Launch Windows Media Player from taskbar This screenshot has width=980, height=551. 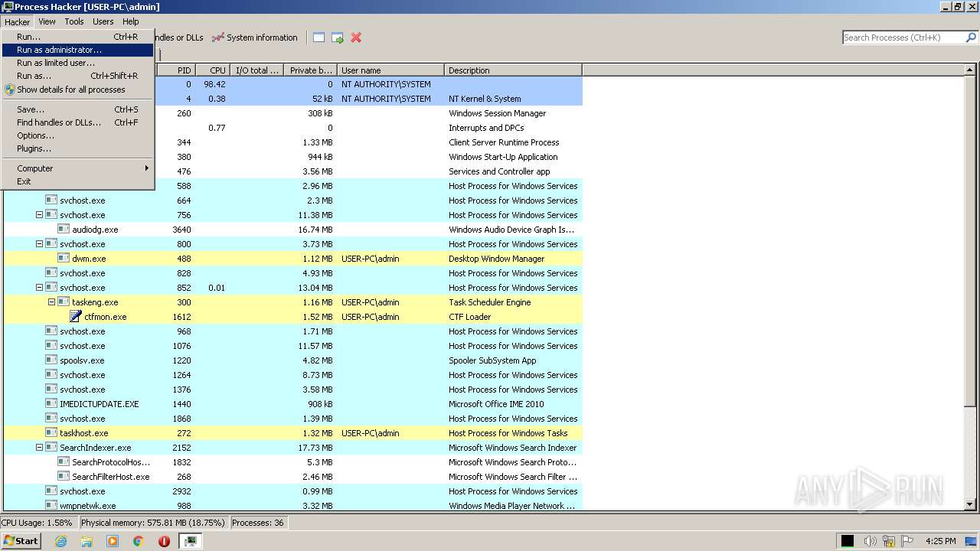pos(113,541)
